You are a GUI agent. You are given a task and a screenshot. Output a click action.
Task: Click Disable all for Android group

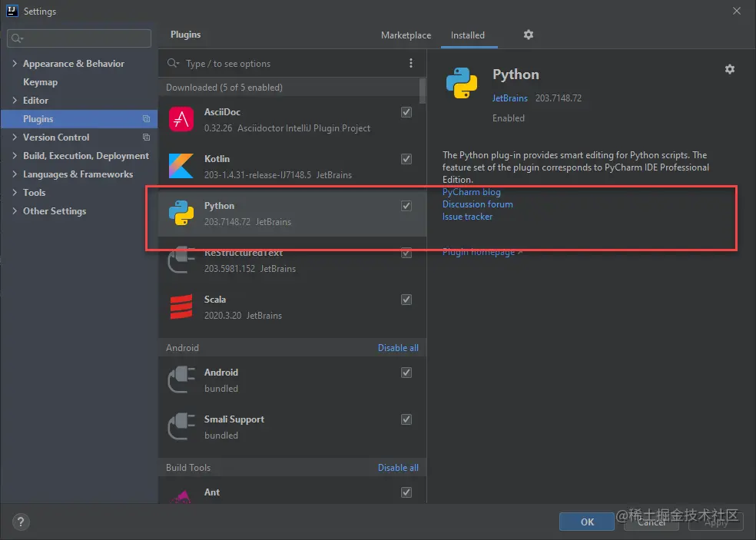(398, 348)
